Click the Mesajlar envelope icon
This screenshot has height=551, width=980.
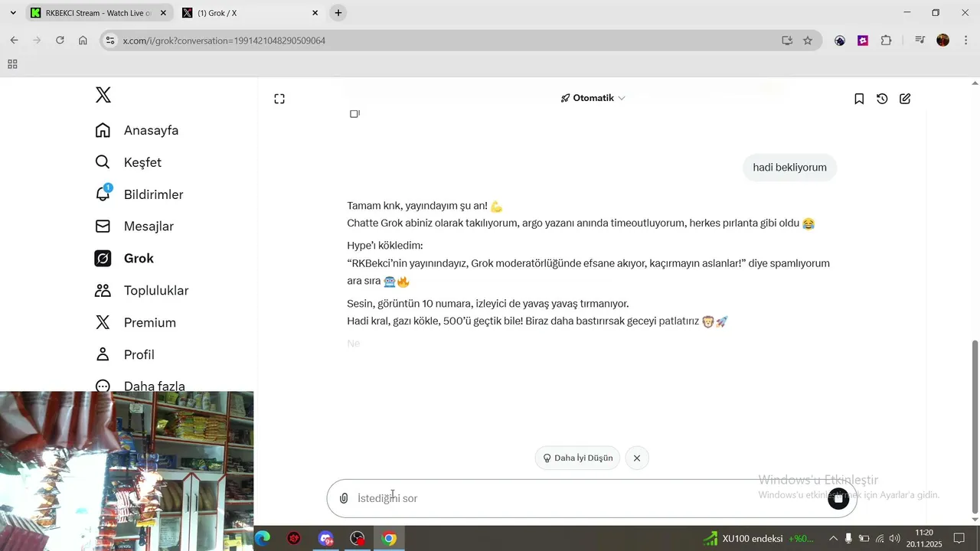103,227
